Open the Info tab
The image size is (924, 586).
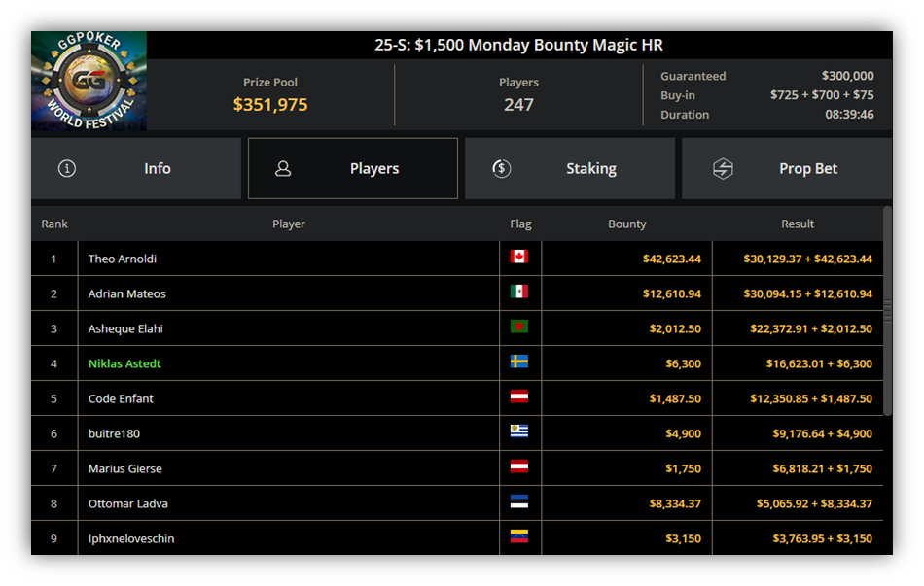click(x=136, y=168)
